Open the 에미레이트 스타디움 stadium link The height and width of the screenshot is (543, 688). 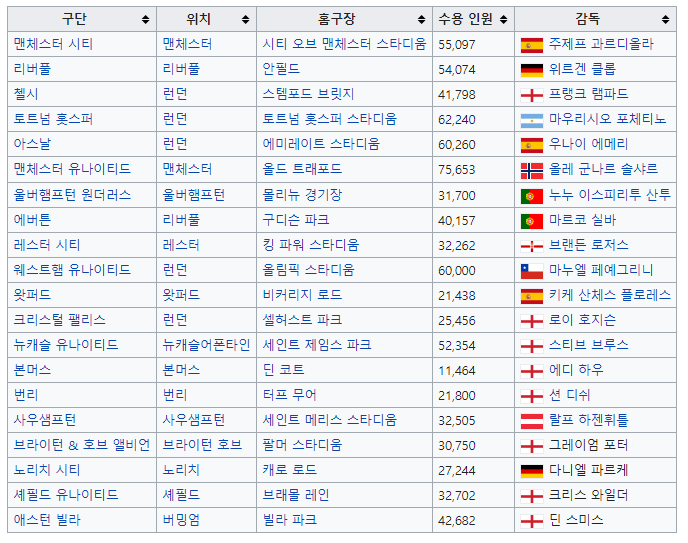coord(321,144)
